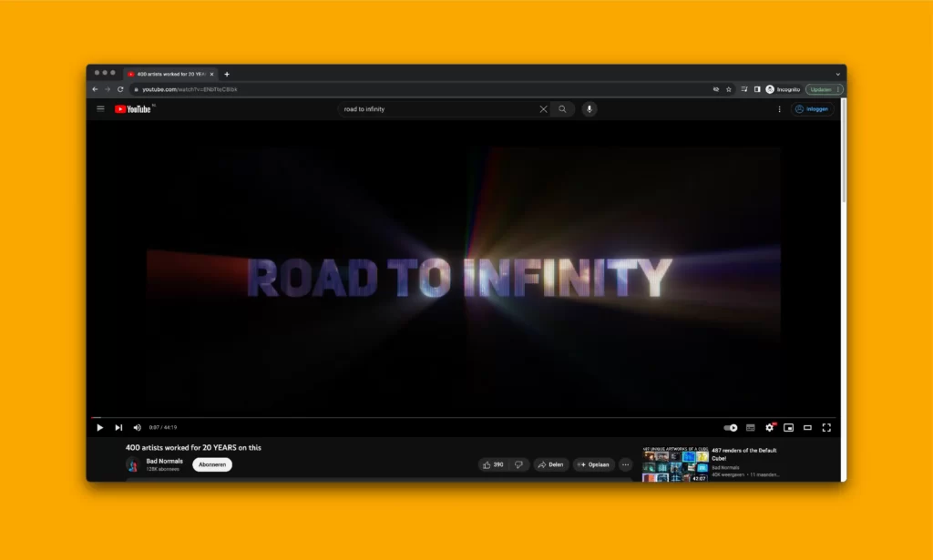Viewport: 933px width, 560px height.
Task: Like the video with thumbs up
Action: pyautogui.click(x=493, y=465)
